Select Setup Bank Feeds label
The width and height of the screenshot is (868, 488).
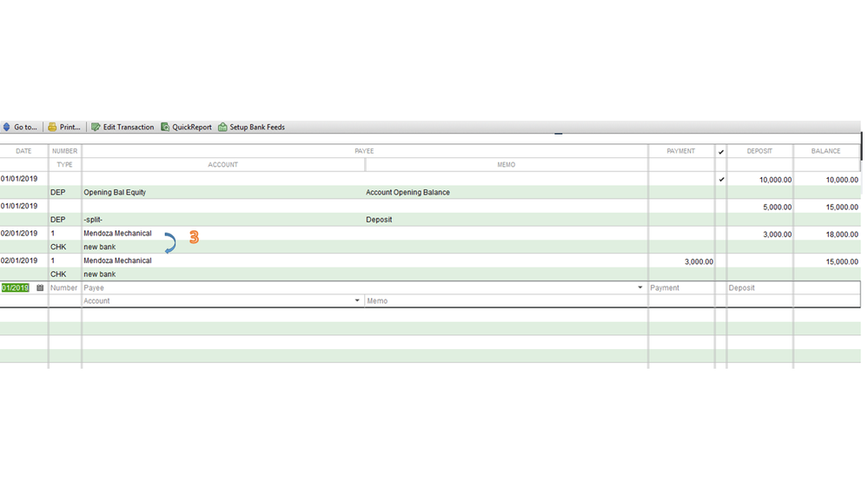pos(257,128)
